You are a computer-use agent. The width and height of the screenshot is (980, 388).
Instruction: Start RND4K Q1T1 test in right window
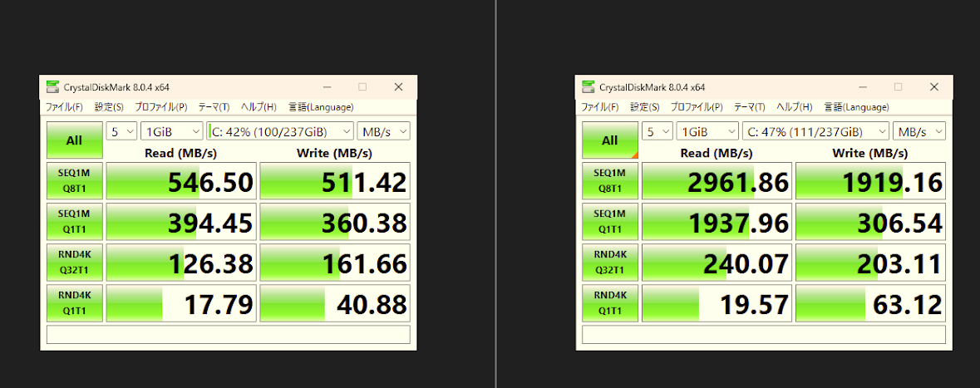pyautogui.click(x=610, y=303)
